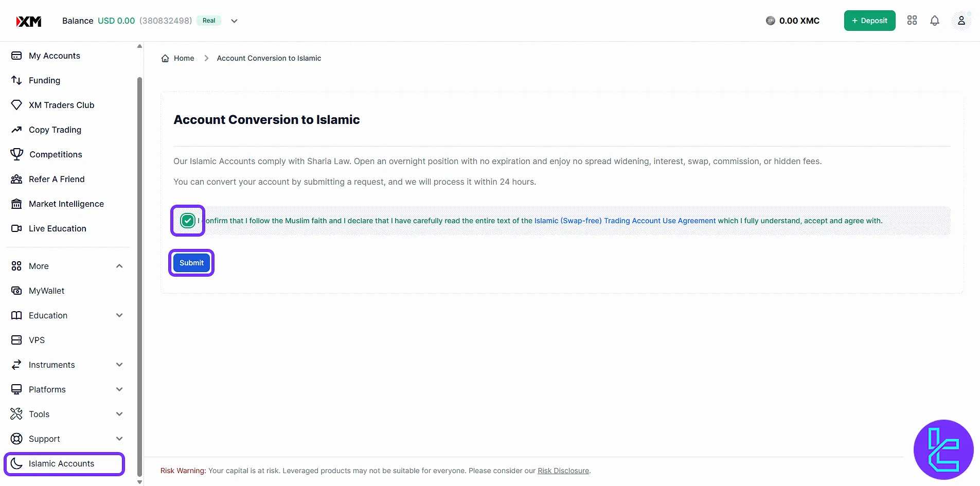The height and width of the screenshot is (486, 980).
Task: Expand the Platforms submenu chevron
Action: coord(119,389)
